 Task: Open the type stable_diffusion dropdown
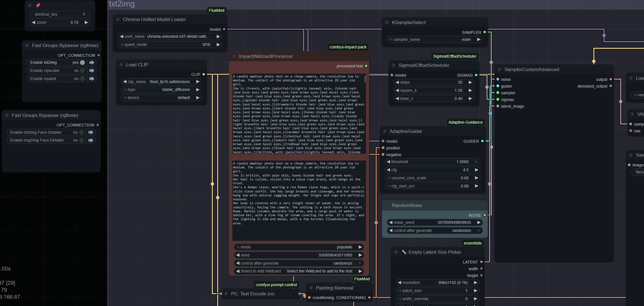tap(161, 90)
